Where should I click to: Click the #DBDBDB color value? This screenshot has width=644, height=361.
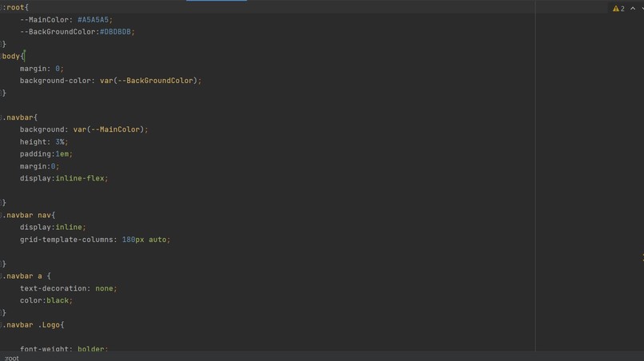115,32
